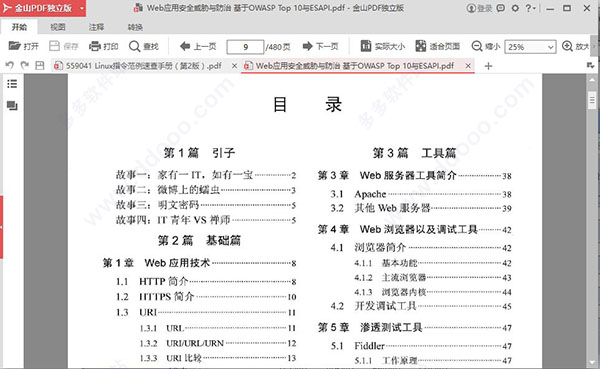This screenshot has width=600, height=369.
Task: Click the icon at right end of tab bar
Action: coord(590,66)
